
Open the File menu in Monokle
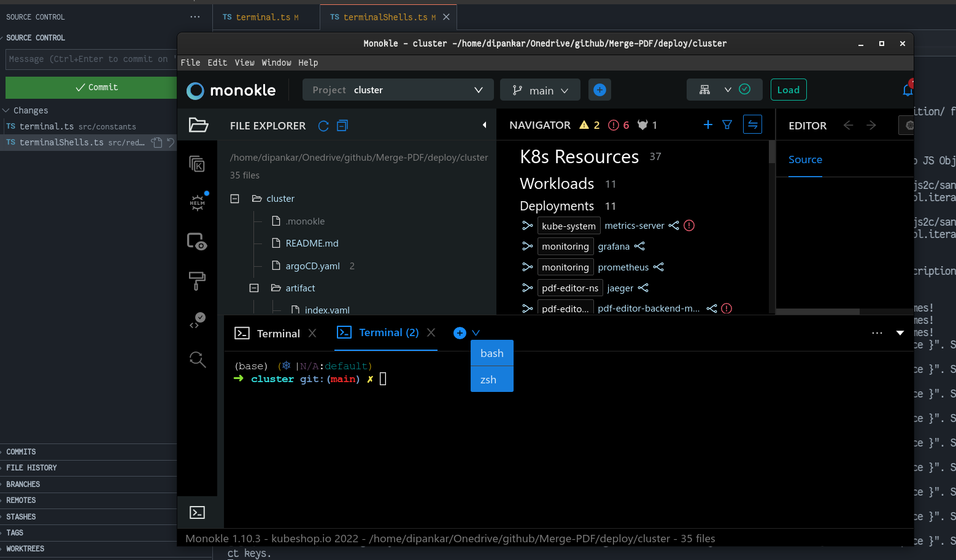[190, 63]
